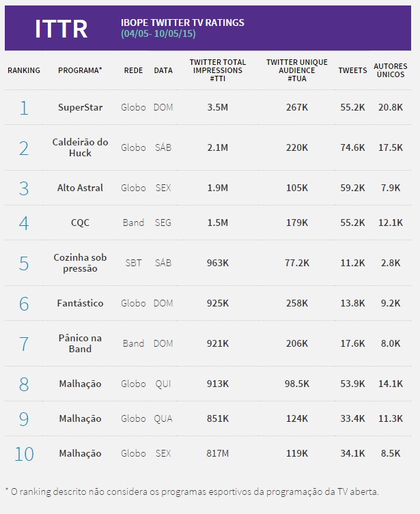The width and height of the screenshot is (420, 514).
Task: Open the Caldeirão do Huck program entry
Action: point(80,147)
